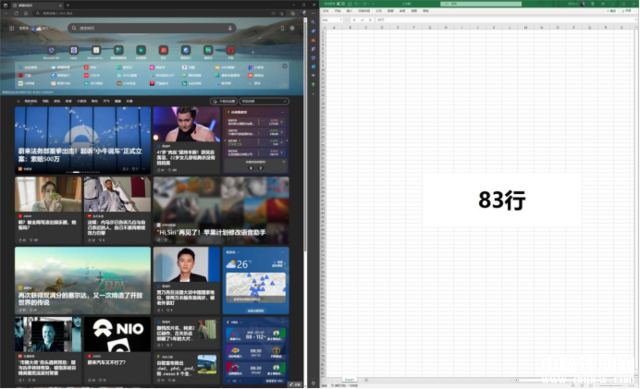This screenshot has height=389, width=640.
Task: Expand the Excel formula bar chevron
Action: tap(636, 20)
